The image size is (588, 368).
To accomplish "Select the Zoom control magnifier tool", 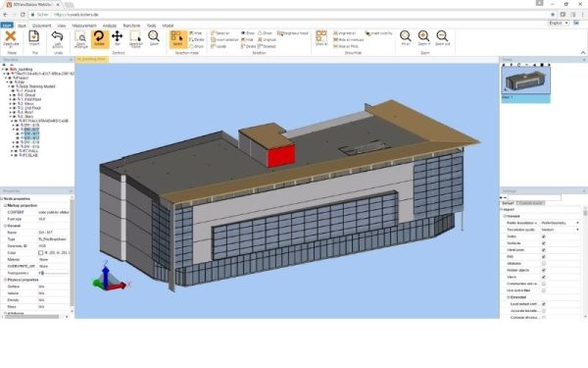I will click(154, 36).
